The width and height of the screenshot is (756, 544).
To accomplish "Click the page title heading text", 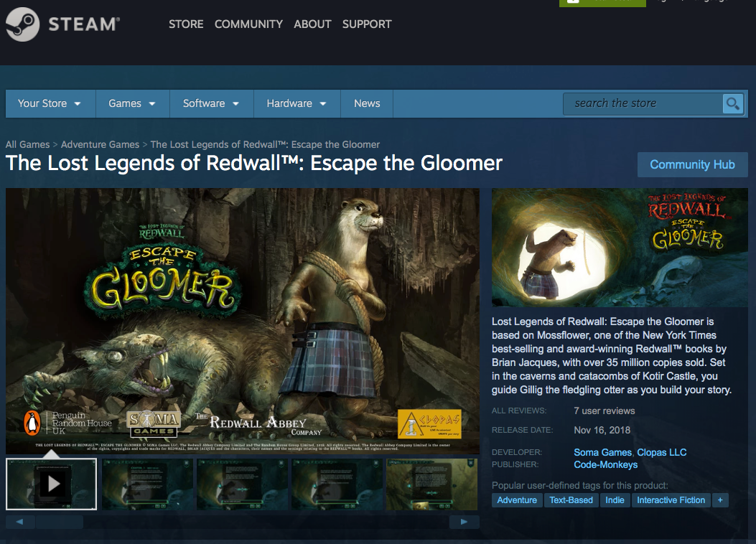I will pos(253,164).
